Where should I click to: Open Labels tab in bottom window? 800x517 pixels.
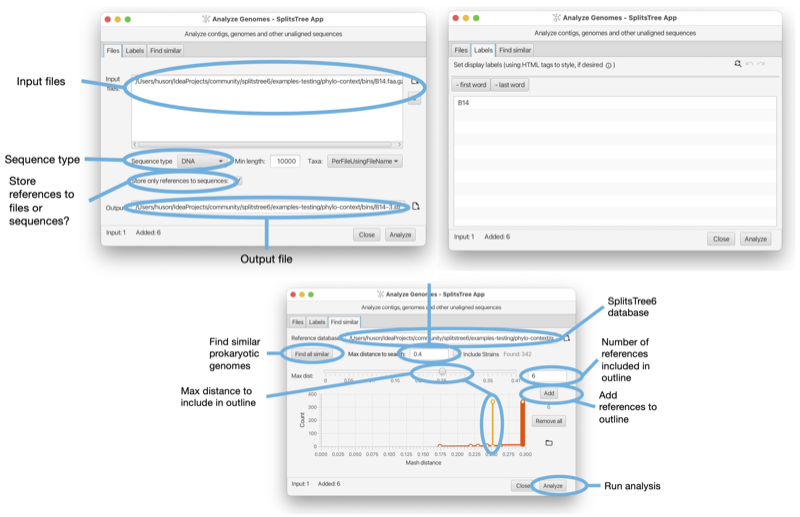(x=317, y=322)
